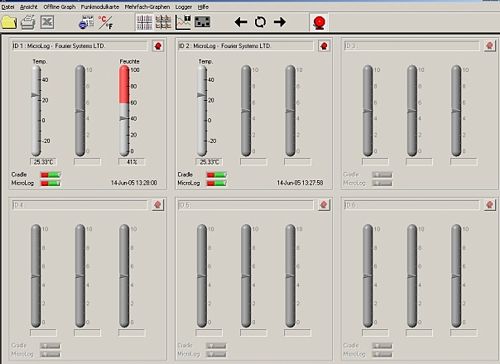Click the timestamp 14-Jun-05 13:27:58
This screenshot has height=364, width=500.
coord(300,183)
